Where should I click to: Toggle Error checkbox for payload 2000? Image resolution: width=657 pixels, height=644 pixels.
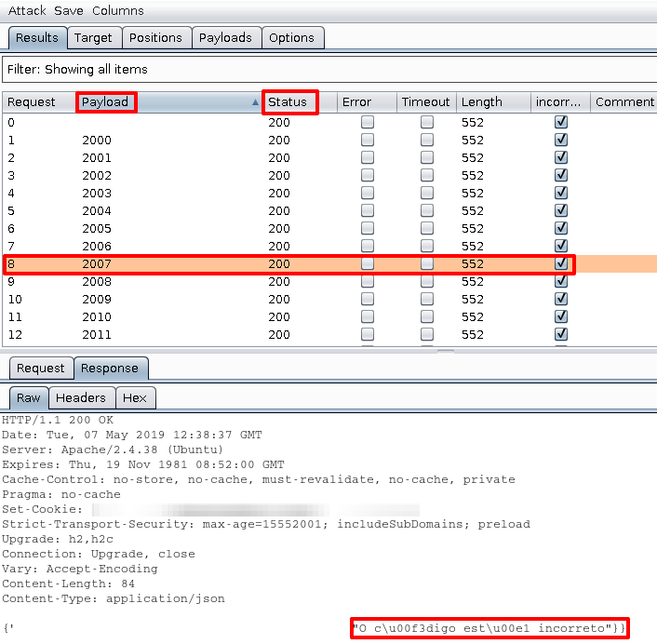[368, 141]
